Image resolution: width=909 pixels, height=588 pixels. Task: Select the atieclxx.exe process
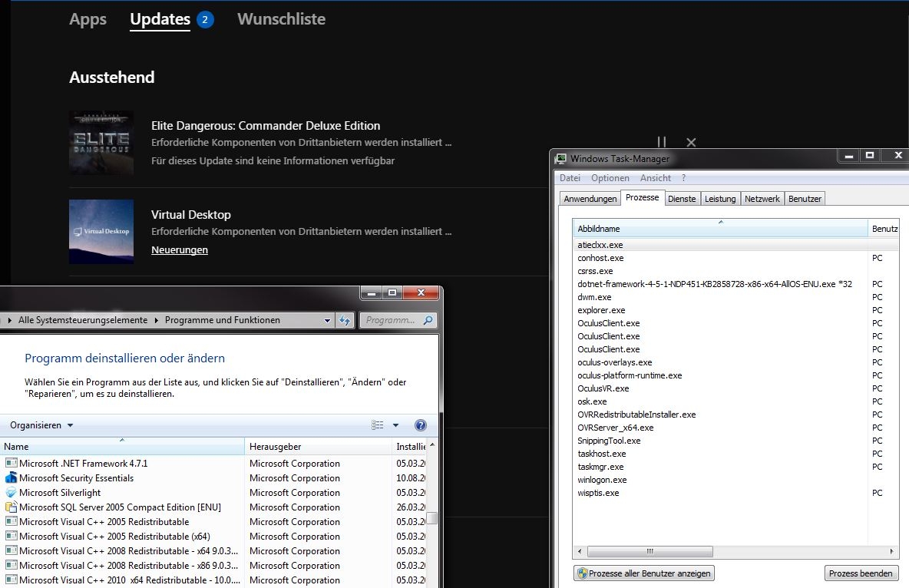pyautogui.click(x=600, y=245)
